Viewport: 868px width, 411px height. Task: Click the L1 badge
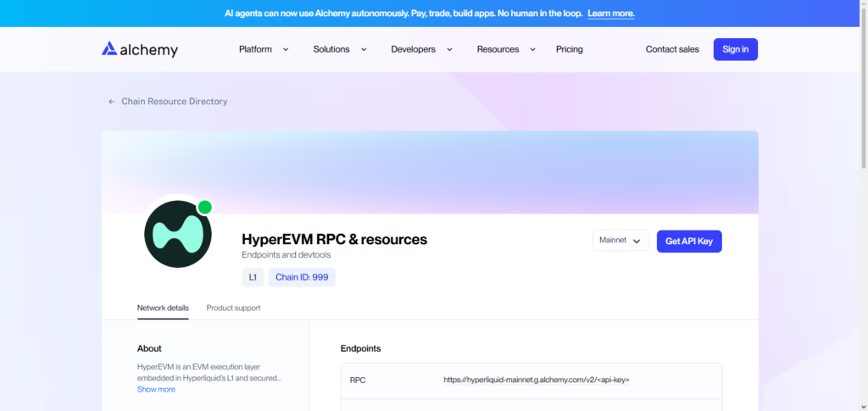point(253,278)
